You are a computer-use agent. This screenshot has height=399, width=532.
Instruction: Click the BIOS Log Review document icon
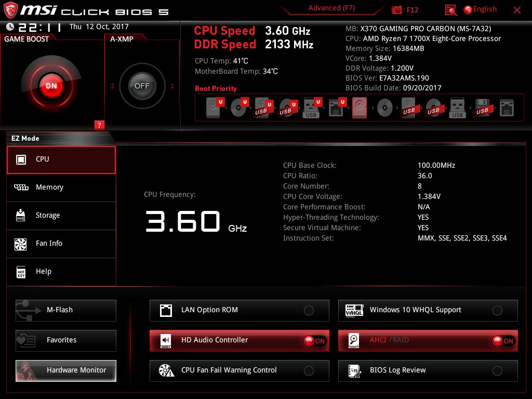click(354, 371)
